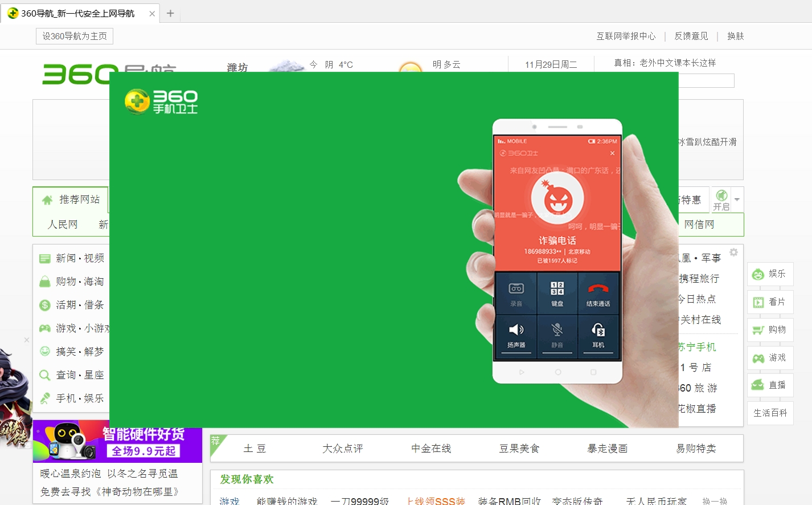Click the news icon beside 新闻·视频

coord(45,259)
